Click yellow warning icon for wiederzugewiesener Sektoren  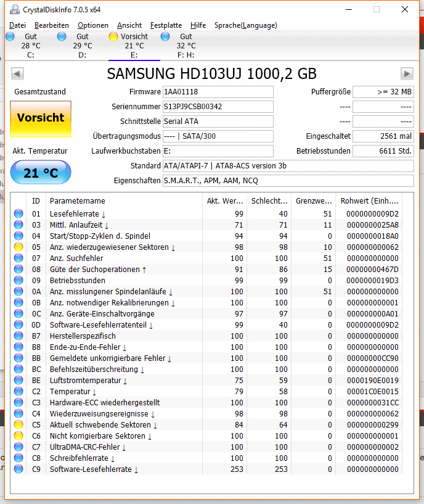pos(18,247)
